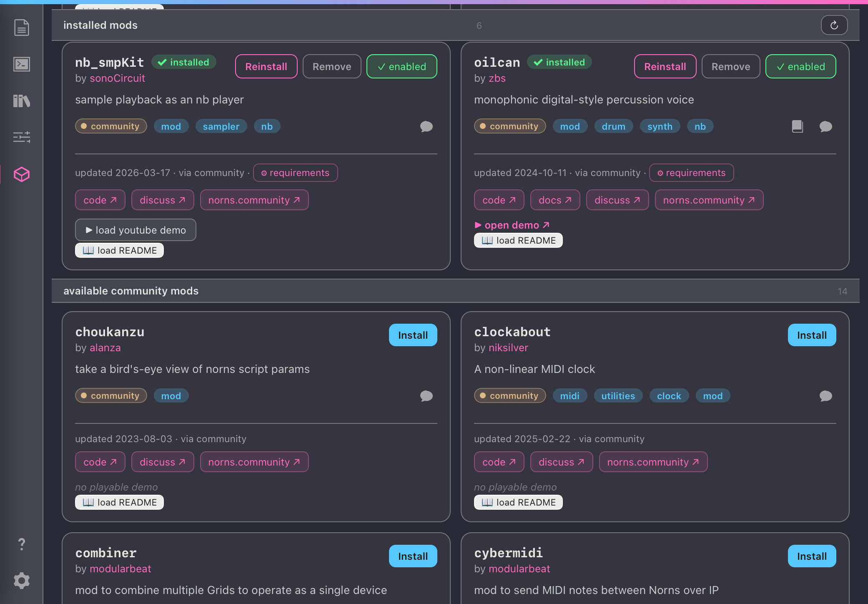Select the nb tag on nb_smpKit
Image resolution: width=868 pixels, height=604 pixels.
coord(267,126)
